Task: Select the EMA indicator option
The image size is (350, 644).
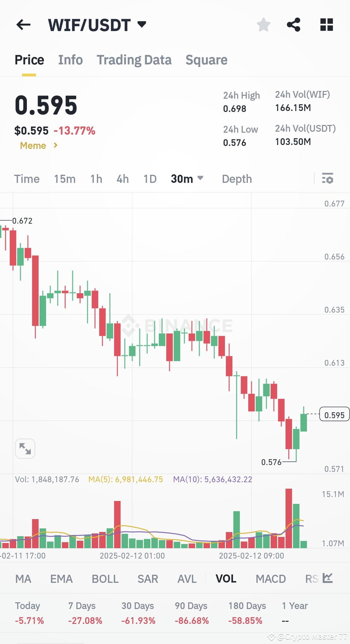Action: click(x=62, y=579)
